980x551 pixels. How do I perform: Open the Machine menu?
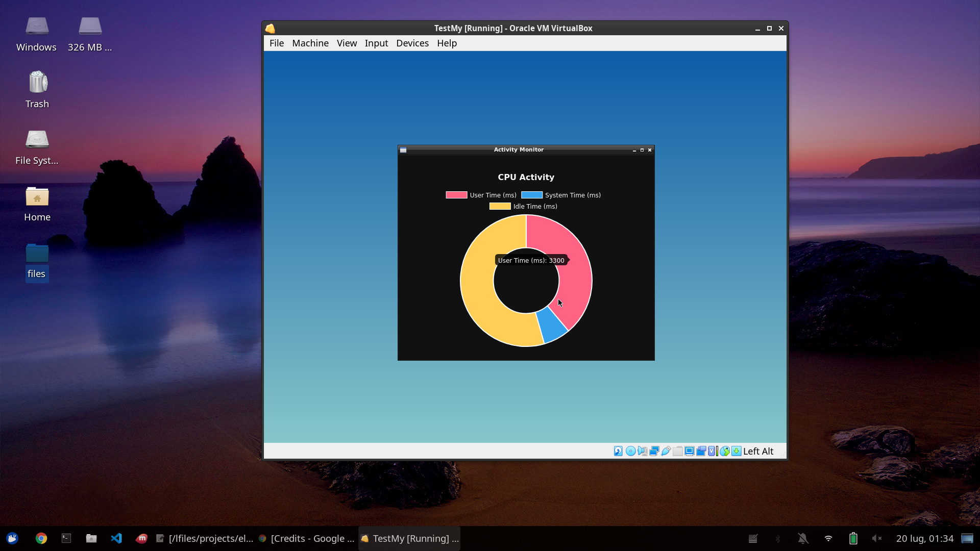pyautogui.click(x=310, y=43)
